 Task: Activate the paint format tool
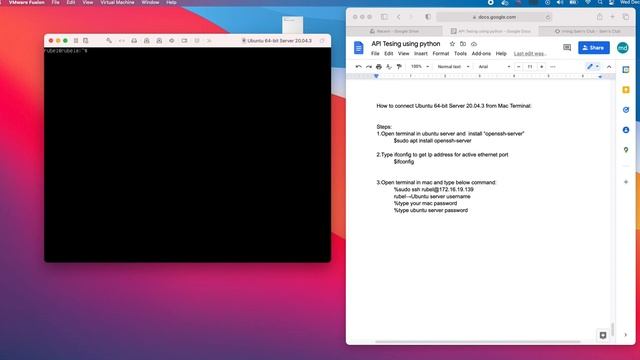pyautogui.click(x=399, y=67)
